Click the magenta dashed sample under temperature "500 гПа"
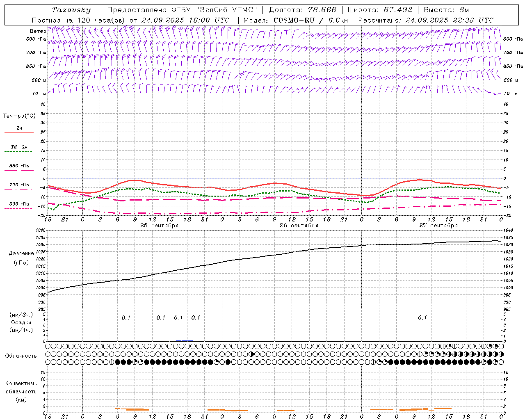This screenshot has width=525, height=420. coord(19,208)
